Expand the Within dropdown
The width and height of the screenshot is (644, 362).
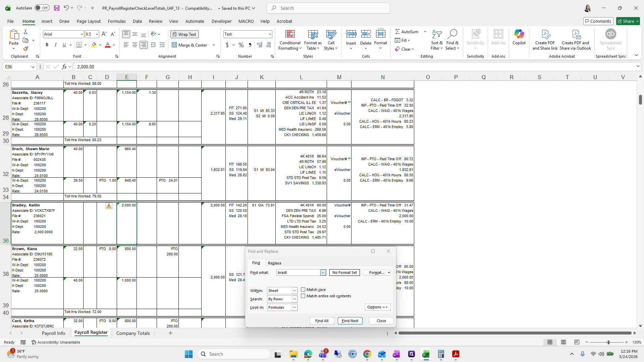[294, 291]
